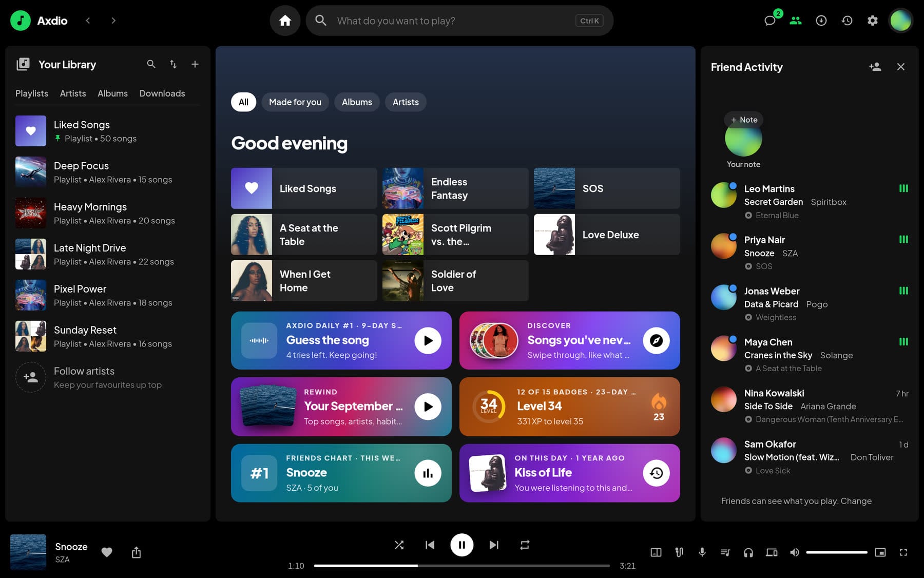Open Follow artists in the library
This screenshot has width=924, height=578.
coord(108,377)
